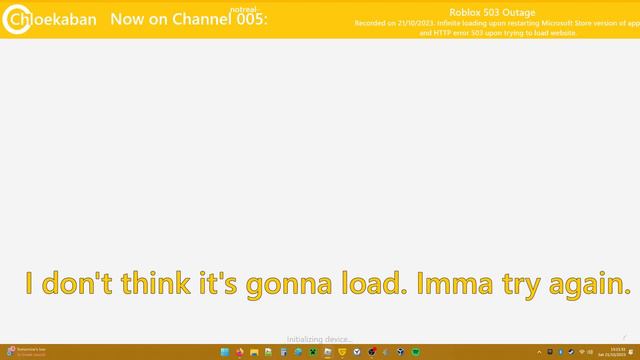Click the blue globe taskbar icon
The image size is (640, 360).
pyautogui.click(x=298, y=352)
